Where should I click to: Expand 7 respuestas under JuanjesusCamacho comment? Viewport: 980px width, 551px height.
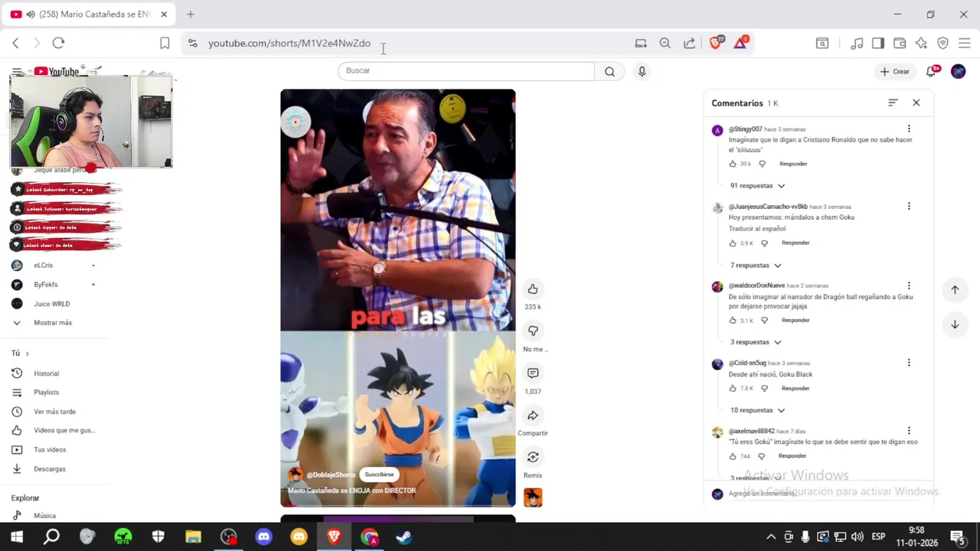(x=756, y=266)
